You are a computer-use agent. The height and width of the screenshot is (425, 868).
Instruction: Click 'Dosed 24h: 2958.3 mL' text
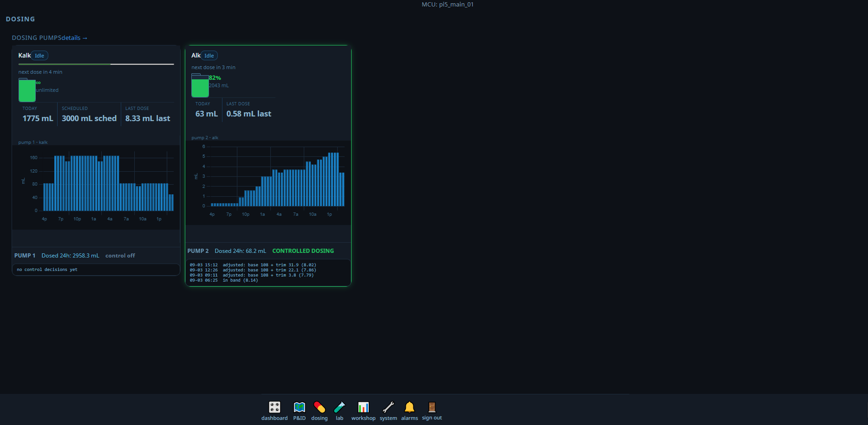pos(71,256)
